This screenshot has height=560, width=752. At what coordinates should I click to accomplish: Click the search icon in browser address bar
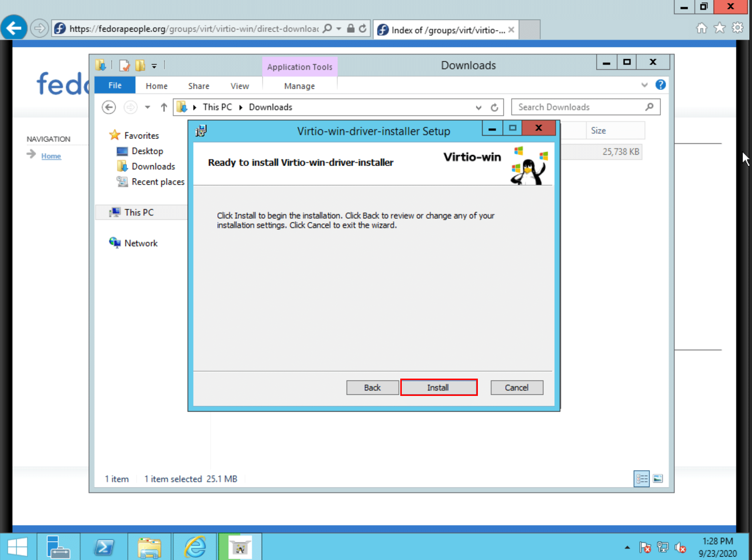coord(328,29)
